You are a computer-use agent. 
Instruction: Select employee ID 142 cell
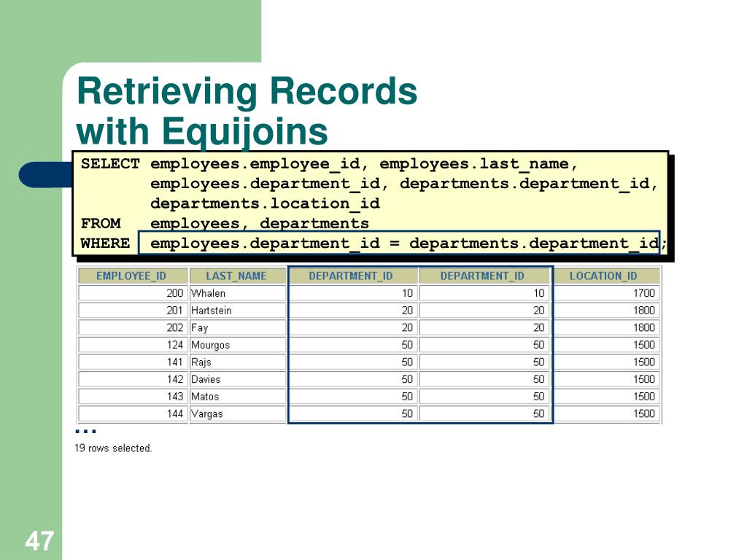click(x=133, y=378)
